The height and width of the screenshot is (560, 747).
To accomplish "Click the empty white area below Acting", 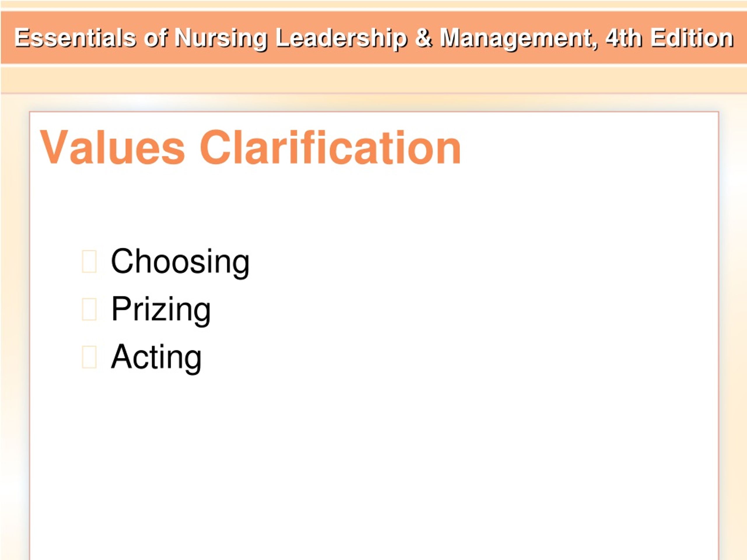I will pos(373,466).
